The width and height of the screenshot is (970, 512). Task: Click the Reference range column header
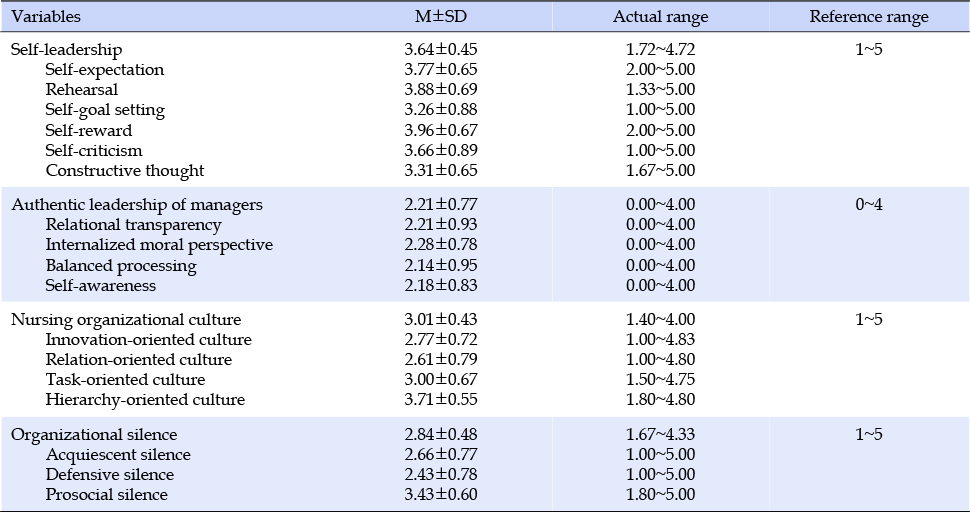(869, 17)
